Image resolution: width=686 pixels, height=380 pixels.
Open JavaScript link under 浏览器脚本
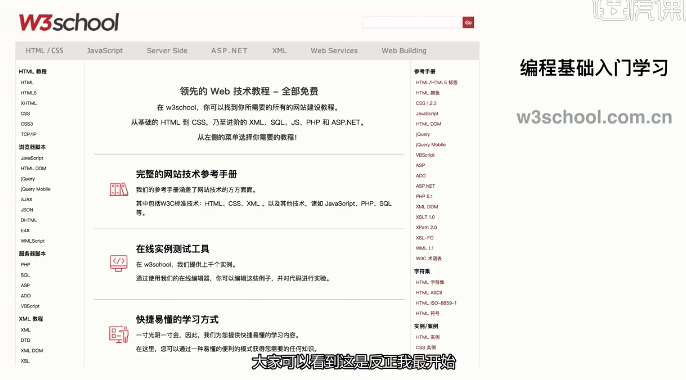[32, 158]
